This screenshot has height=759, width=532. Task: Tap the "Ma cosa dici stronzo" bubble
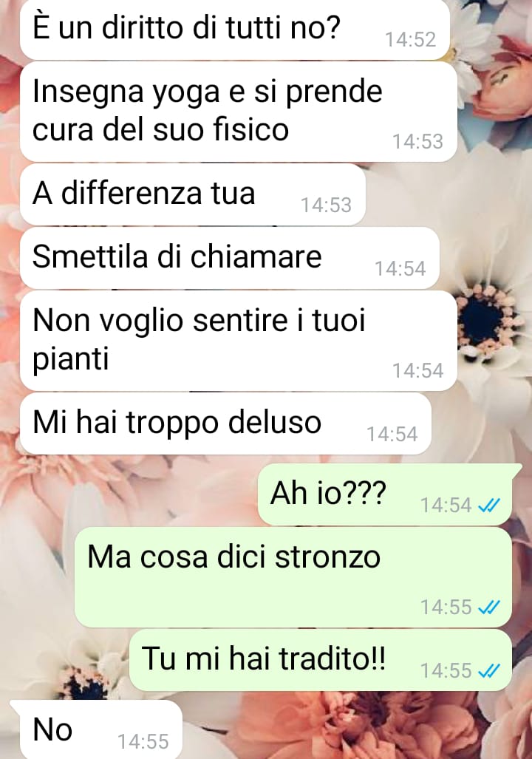click(293, 577)
